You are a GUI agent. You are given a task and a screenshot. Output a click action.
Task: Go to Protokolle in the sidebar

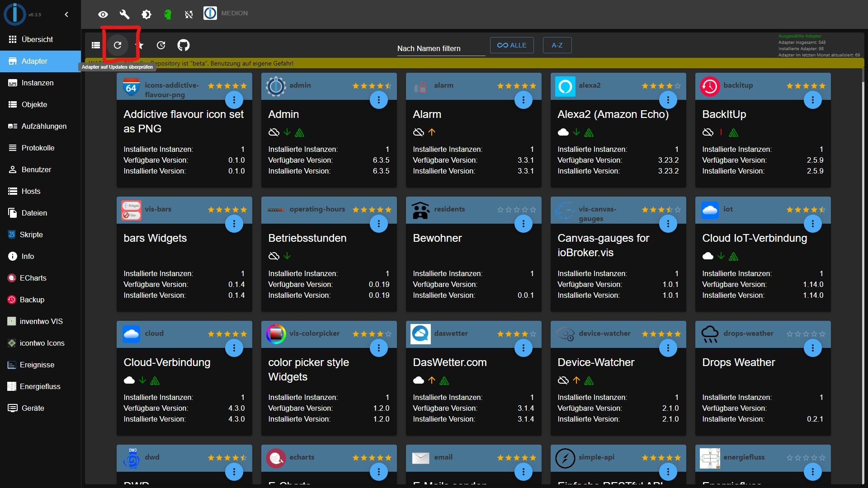[x=38, y=148]
